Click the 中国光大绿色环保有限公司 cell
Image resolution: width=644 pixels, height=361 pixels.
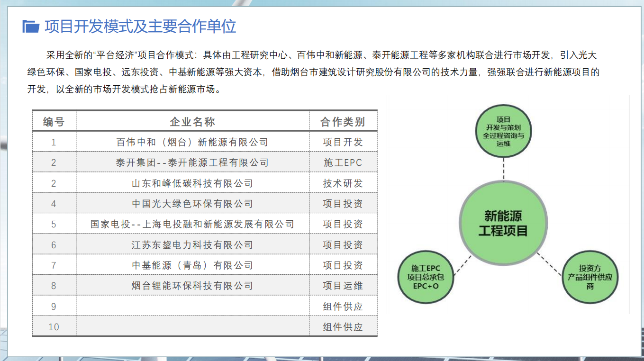click(192, 204)
